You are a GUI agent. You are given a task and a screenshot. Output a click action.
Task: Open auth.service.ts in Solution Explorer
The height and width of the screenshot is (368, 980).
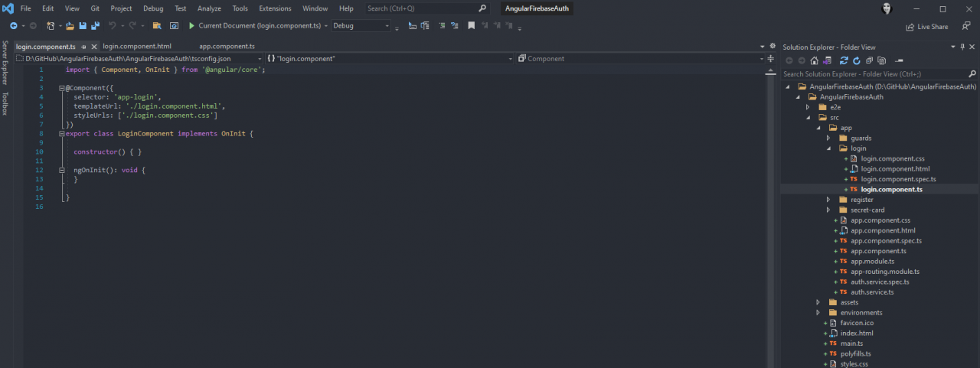(872, 292)
